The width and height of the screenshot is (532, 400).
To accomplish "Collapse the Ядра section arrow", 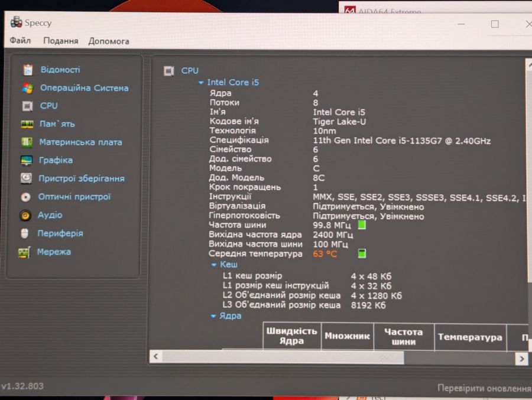I will tap(213, 316).
